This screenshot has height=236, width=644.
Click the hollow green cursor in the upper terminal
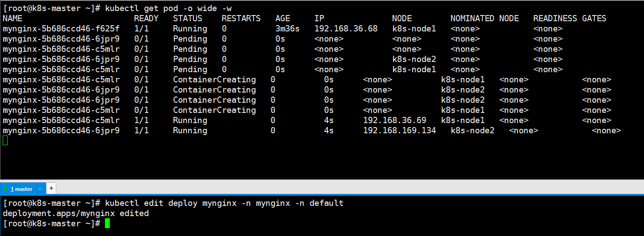click(5, 140)
